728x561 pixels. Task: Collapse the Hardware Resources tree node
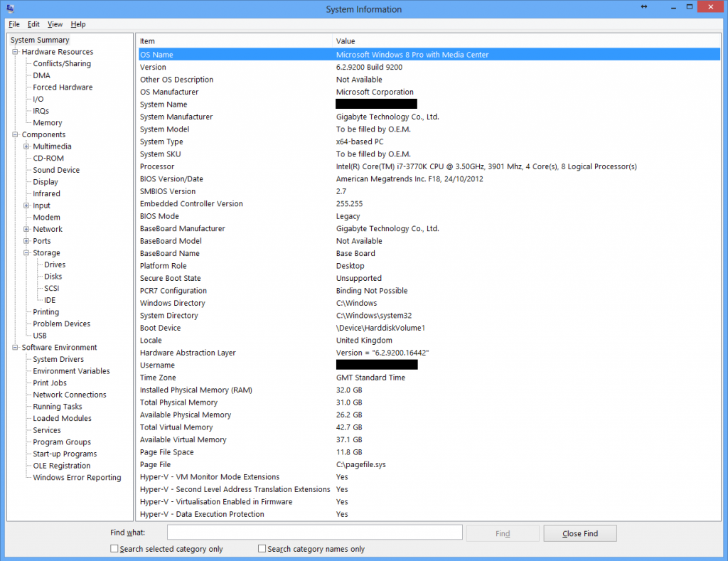[16, 52]
